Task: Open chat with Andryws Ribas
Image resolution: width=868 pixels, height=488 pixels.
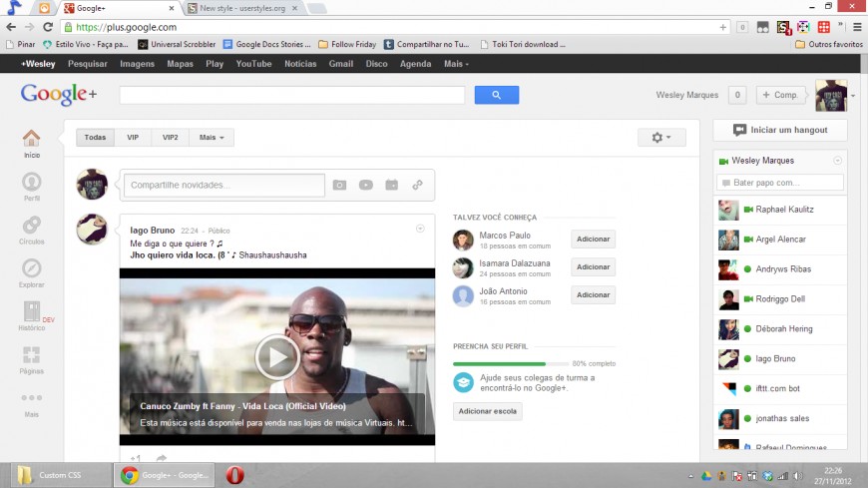Action: pos(780,269)
